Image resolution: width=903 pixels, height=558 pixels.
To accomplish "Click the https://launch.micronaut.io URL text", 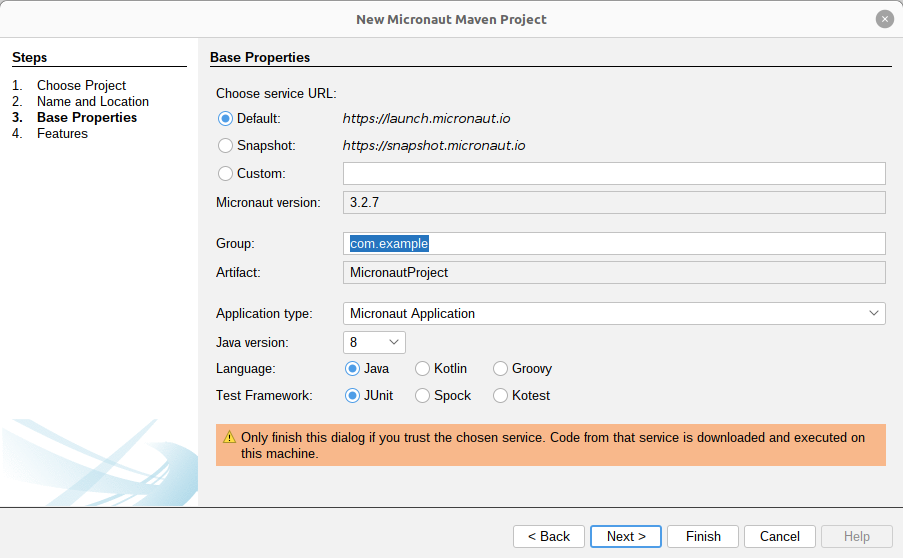I will click(426, 119).
